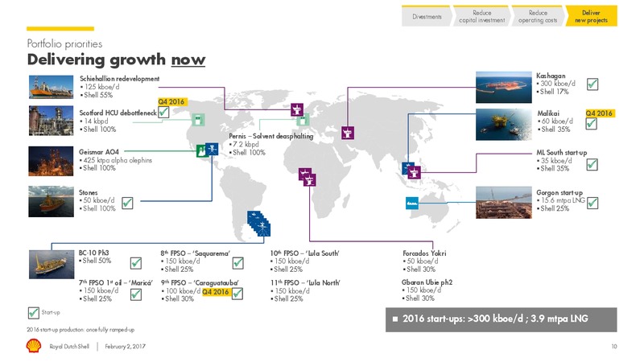Click the 2016 start-ups summary banner
This screenshot has height=362, width=644.
point(501,319)
